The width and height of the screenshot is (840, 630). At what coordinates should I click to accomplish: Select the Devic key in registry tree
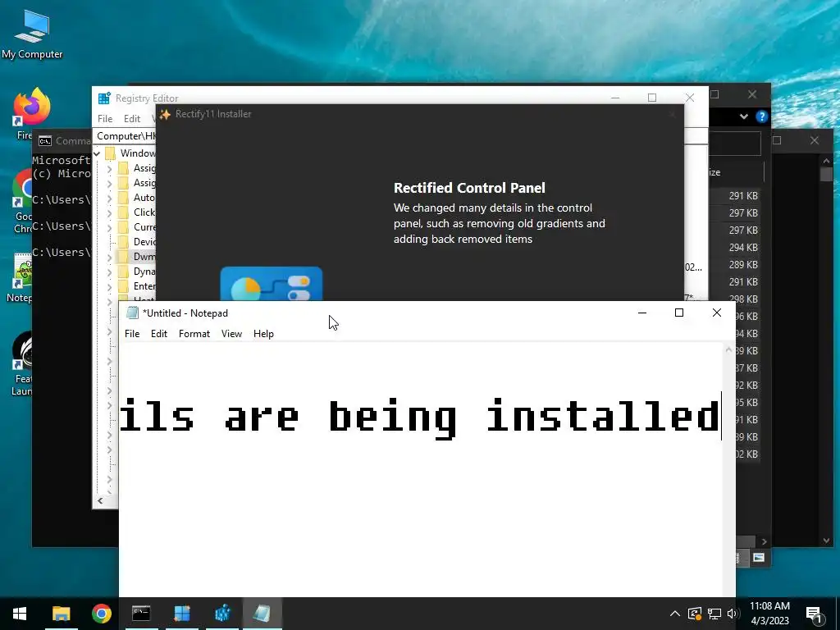[144, 242]
